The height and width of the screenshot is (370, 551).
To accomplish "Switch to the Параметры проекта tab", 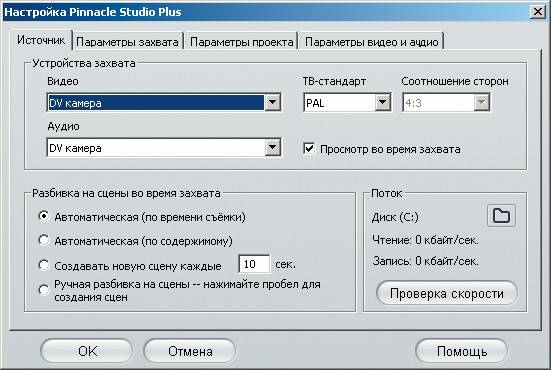I will pos(241,42).
